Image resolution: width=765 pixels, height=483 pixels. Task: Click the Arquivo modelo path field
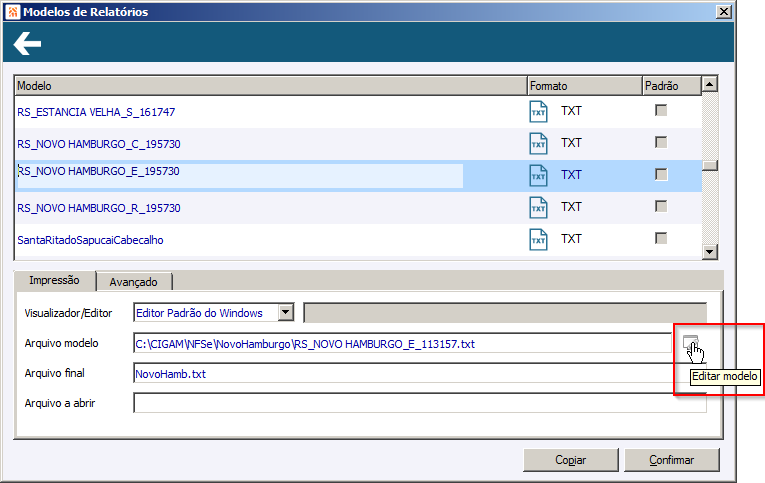click(403, 343)
